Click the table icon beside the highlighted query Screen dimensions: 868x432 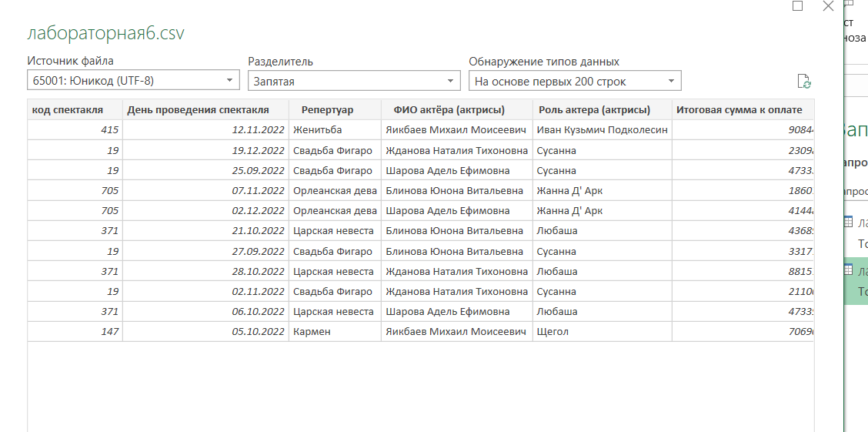847,270
